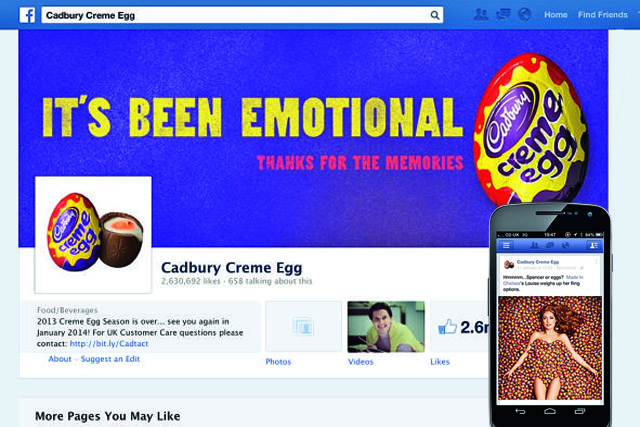Image resolution: width=640 pixels, height=427 pixels.
Task: Open the bit.ly/Cadtact link
Action: point(109,344)
